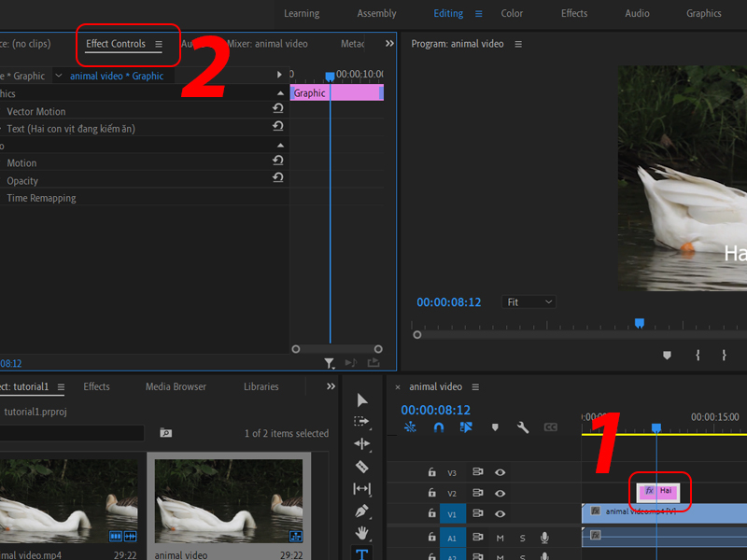
Task: Hide track output for V1
Action: coord(500,513)
